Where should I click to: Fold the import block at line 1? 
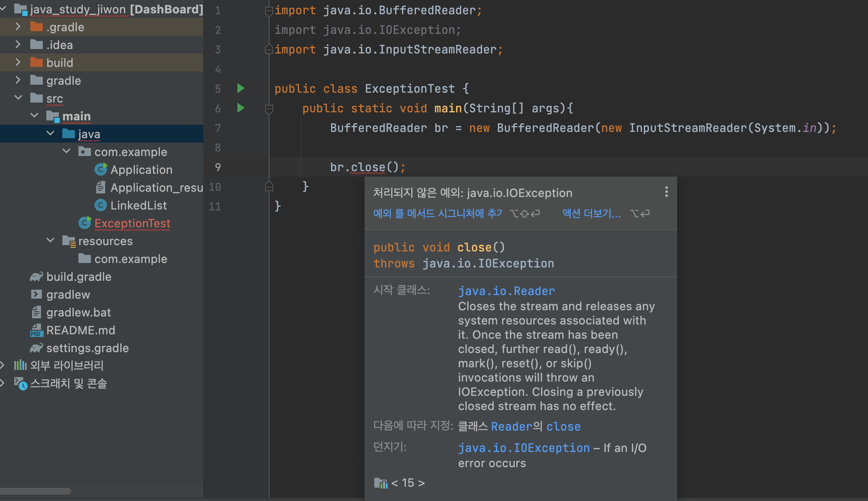[x=269, y=11]
